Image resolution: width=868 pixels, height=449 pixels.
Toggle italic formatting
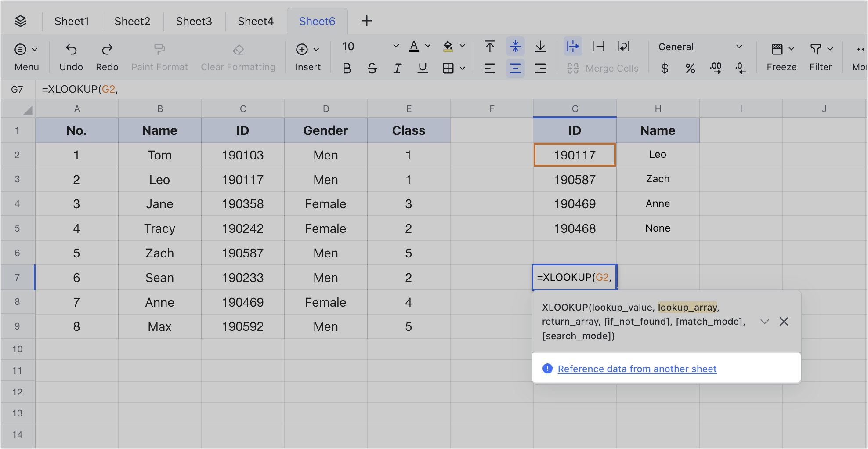397,68
